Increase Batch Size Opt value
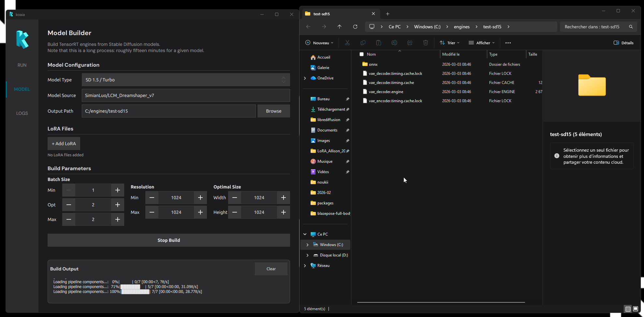 point(117,205)
